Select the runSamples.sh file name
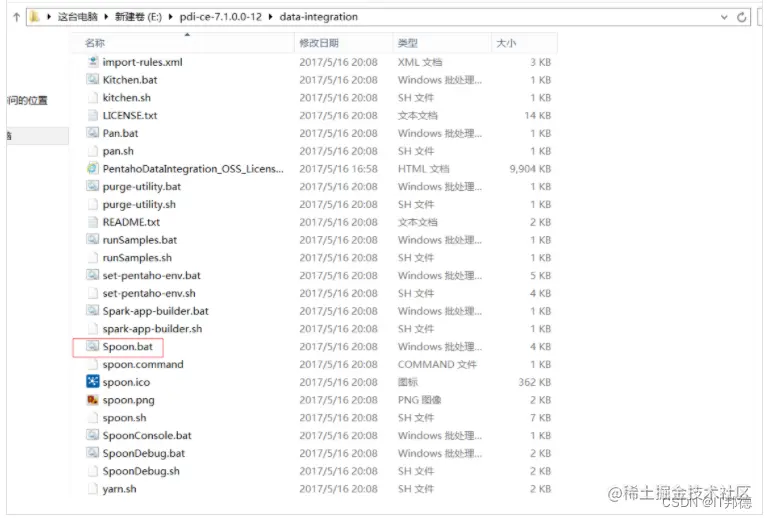The width and height of the screenshot is (767, 518). (137, 257)
